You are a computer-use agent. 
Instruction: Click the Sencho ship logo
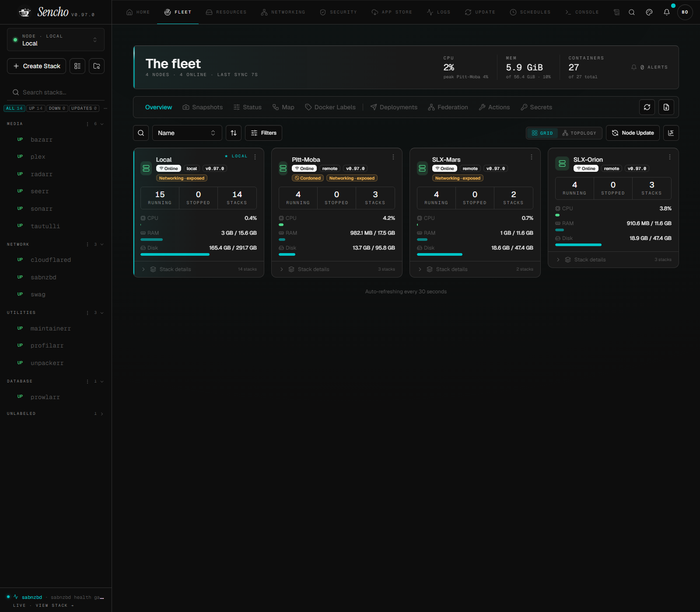tap(25, 12)
